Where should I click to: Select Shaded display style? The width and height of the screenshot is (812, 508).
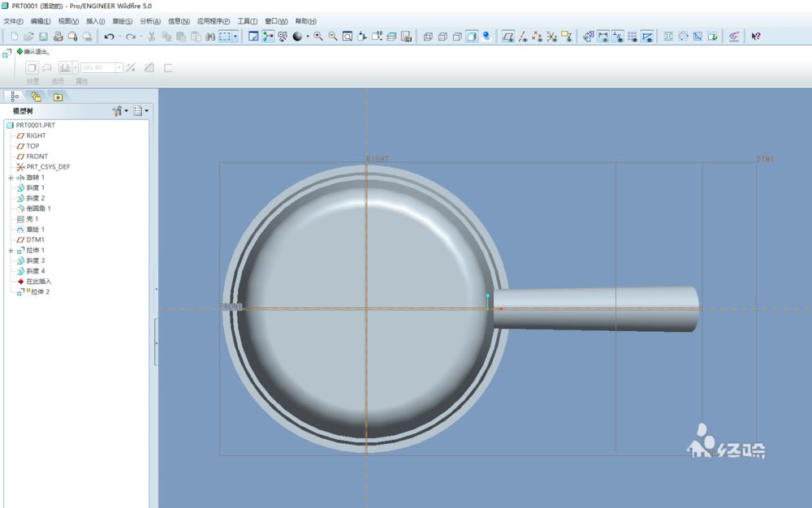pos(472,37)
